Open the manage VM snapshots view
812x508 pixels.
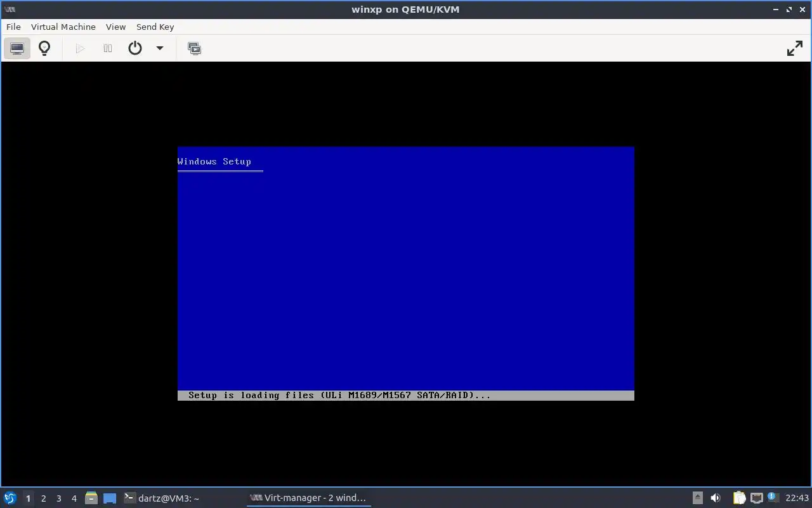pyautogui.click(x=195, y=48)
